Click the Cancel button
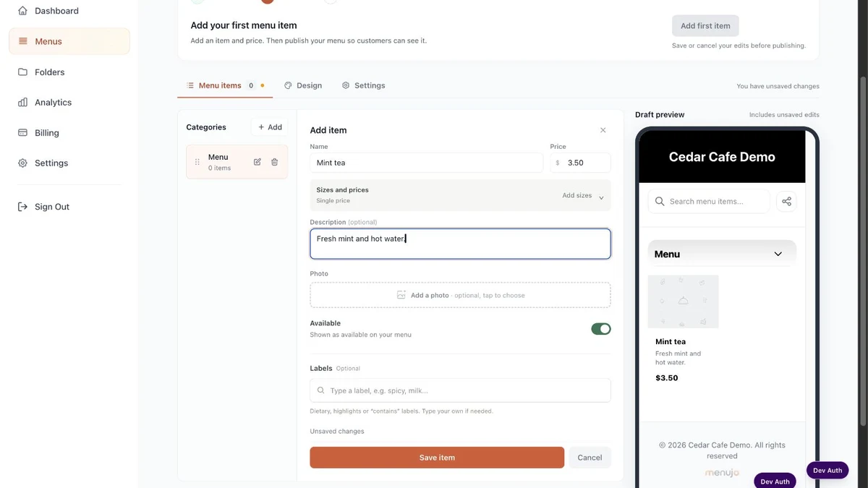Screen dimensions: 868x488 click(590, 458)
